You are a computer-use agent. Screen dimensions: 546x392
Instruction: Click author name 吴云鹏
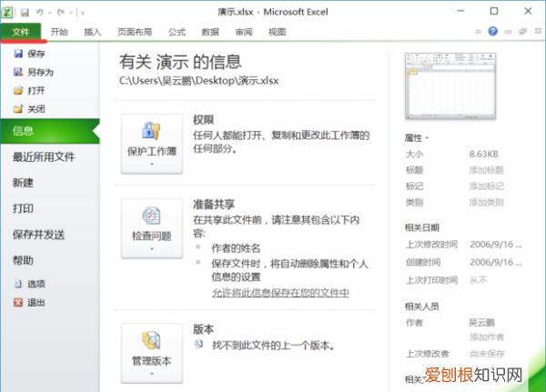coord(481,323)
